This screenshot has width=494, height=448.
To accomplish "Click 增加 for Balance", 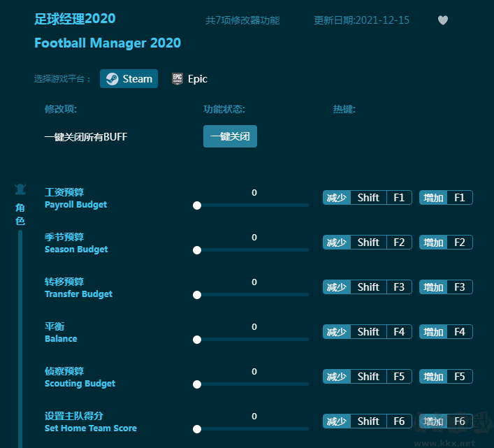I will 433,332.
